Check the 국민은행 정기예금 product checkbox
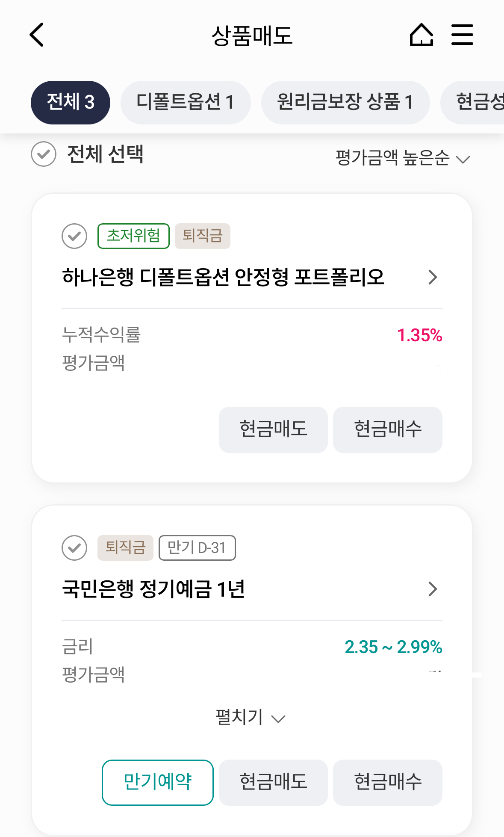Viewport: 504px width, 837px height. point(74,547)
